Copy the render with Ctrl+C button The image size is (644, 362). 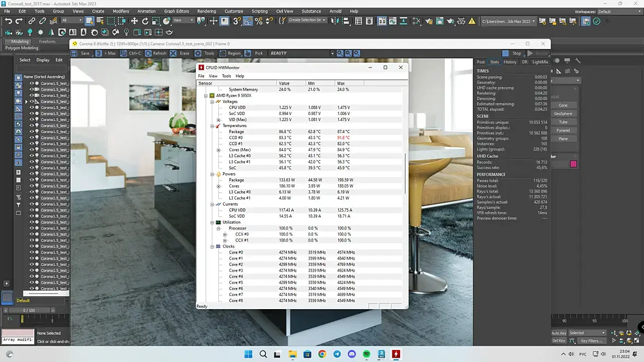131,53
